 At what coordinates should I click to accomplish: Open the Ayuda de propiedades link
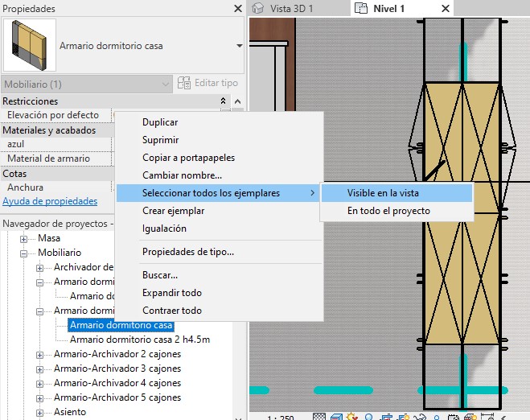point(50,201)
